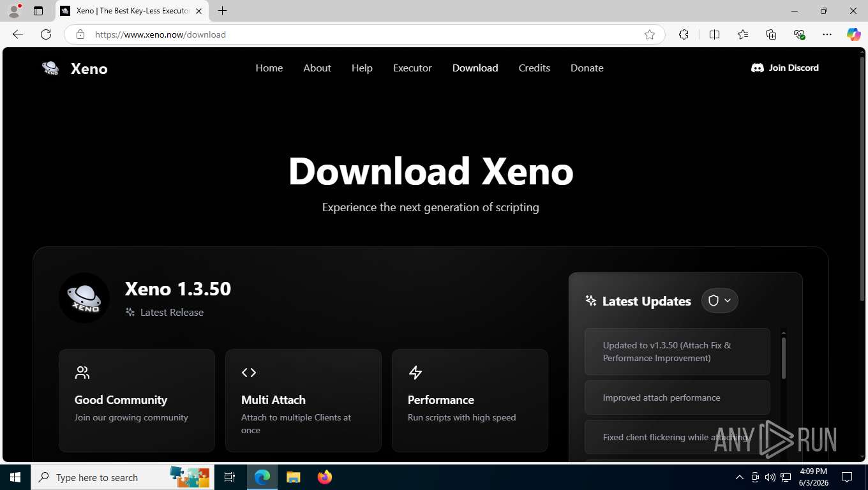Select the Multi Attach card

303,401
